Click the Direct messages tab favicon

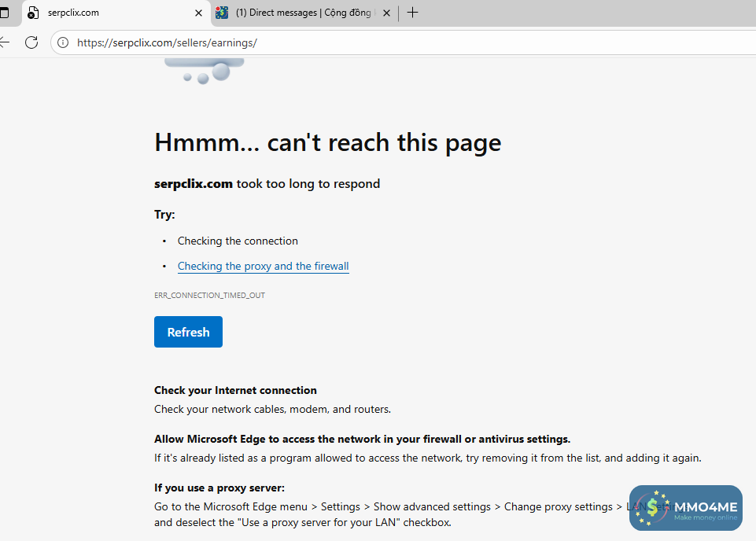click(x=222, y=13)
